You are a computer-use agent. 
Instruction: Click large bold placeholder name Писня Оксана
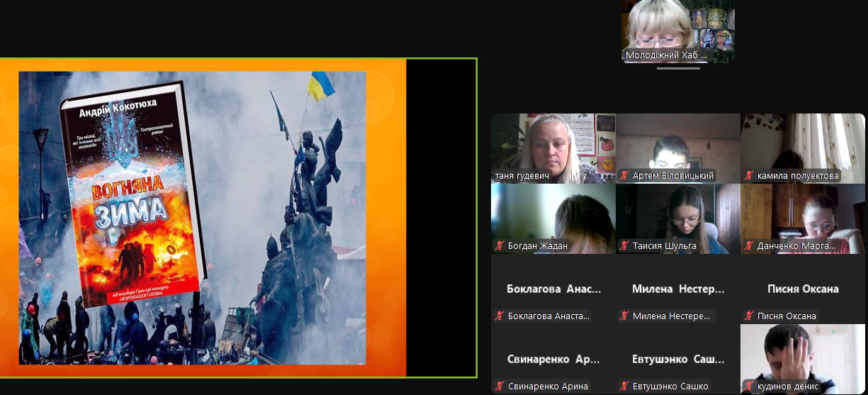[x=803, y=289]
